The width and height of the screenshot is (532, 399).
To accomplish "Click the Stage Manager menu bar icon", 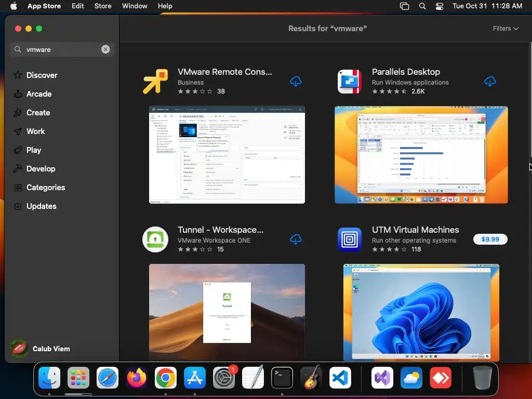I will click(x=404, y=6).
